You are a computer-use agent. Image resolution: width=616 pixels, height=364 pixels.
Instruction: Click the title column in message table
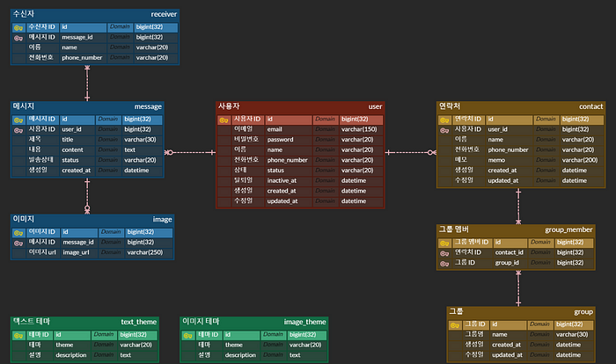point(68,140)
